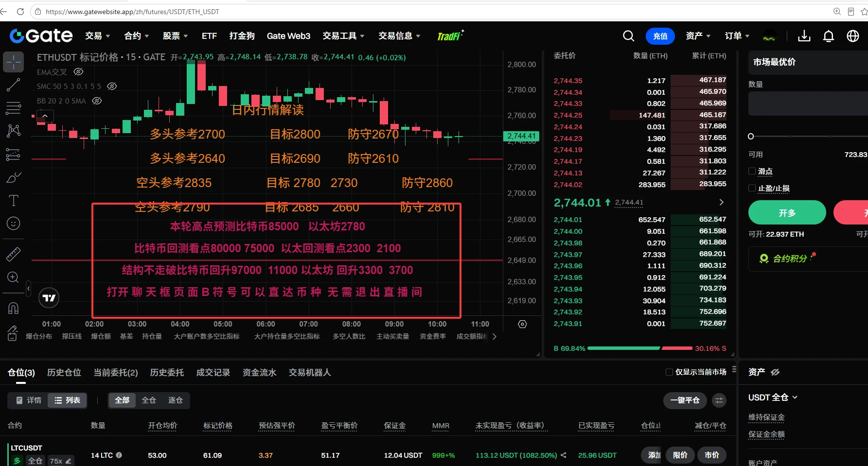Viewport: 868px width, 466px height.
Task: Open the search magnifier in header
Action: coord(628,36)
